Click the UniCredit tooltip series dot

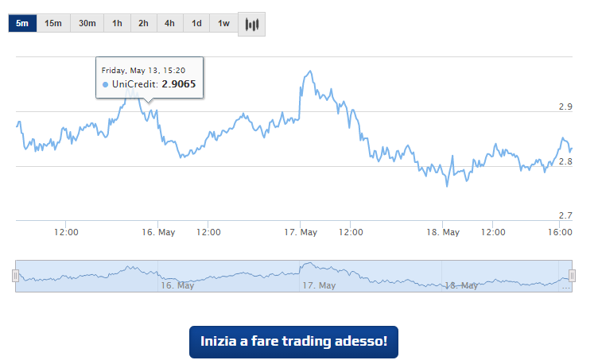point(106,84)
